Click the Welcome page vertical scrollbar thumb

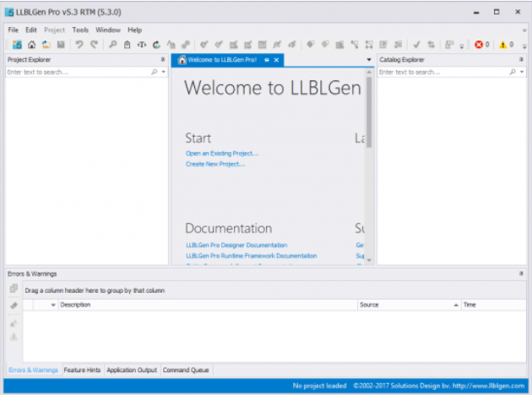click(x=369, y=112)
